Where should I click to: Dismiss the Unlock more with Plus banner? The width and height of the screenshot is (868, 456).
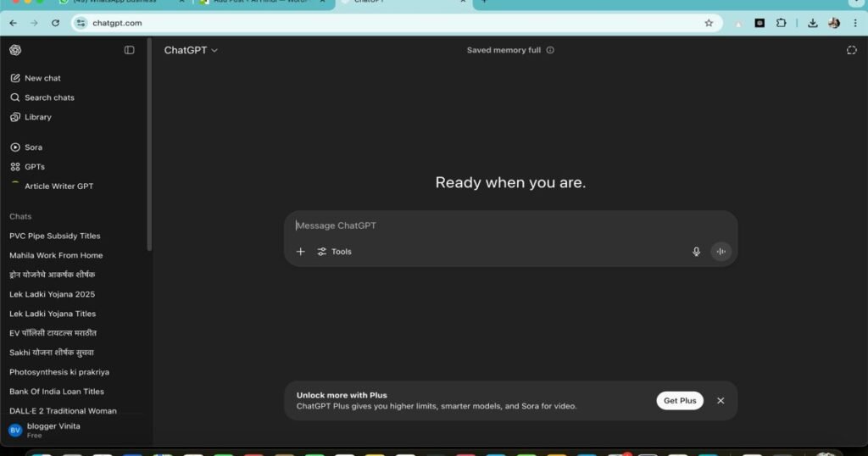pyautogui.click(x=721, y=401)
